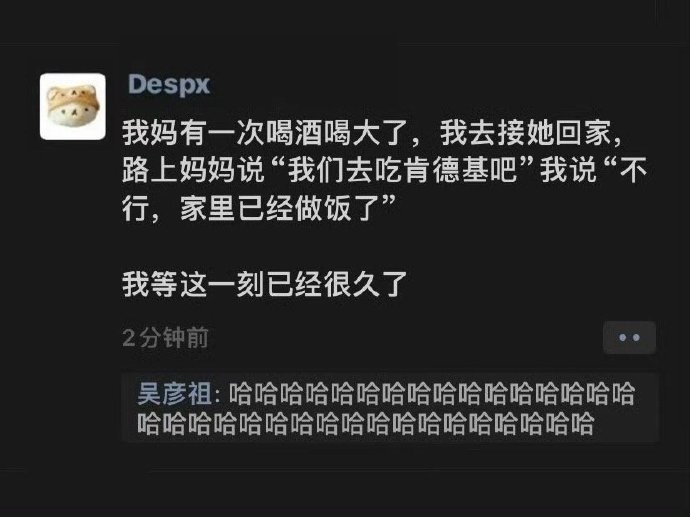
Task: Click the white border of Despx's avatar
Action: pos(73,77)
